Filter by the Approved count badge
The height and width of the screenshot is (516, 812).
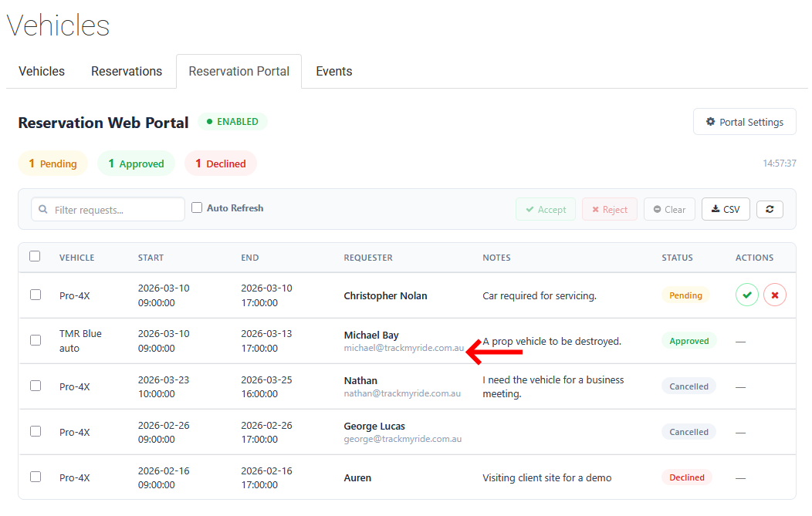(x=136, y=164)
